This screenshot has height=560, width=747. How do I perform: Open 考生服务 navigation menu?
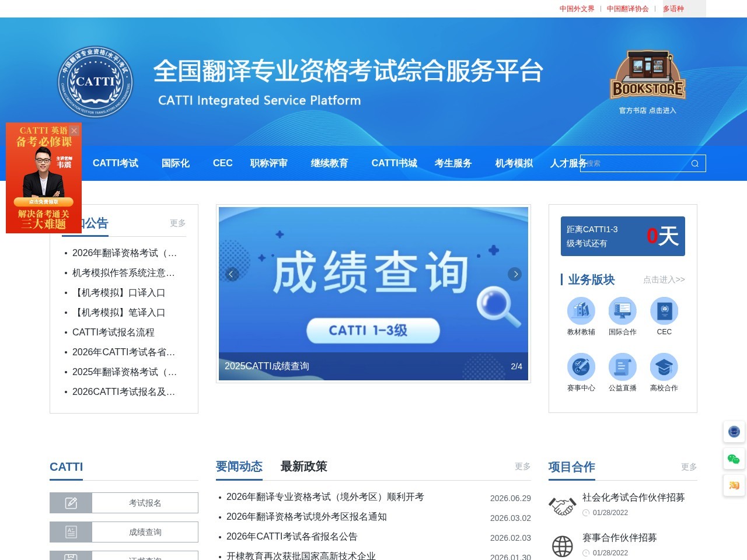point(453,163)
